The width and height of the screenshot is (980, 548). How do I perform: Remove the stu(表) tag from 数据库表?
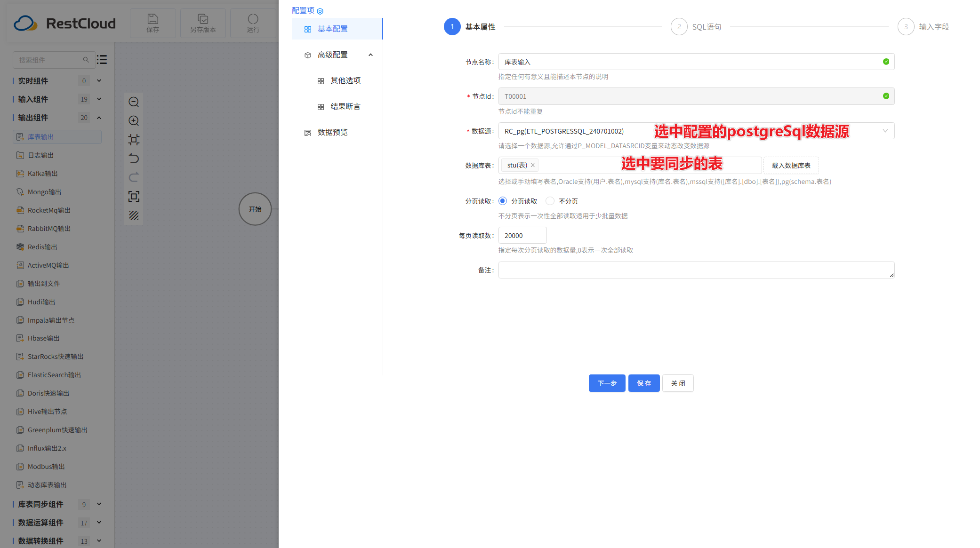pos(532,165)
